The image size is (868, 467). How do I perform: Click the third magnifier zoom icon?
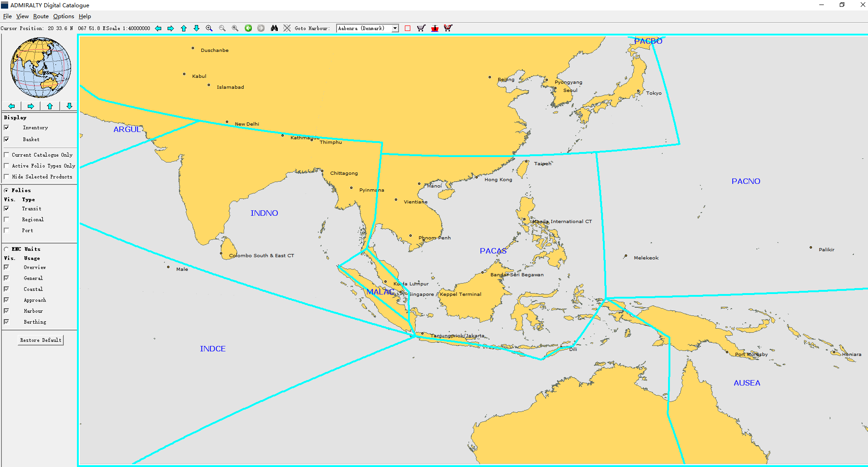235,28
